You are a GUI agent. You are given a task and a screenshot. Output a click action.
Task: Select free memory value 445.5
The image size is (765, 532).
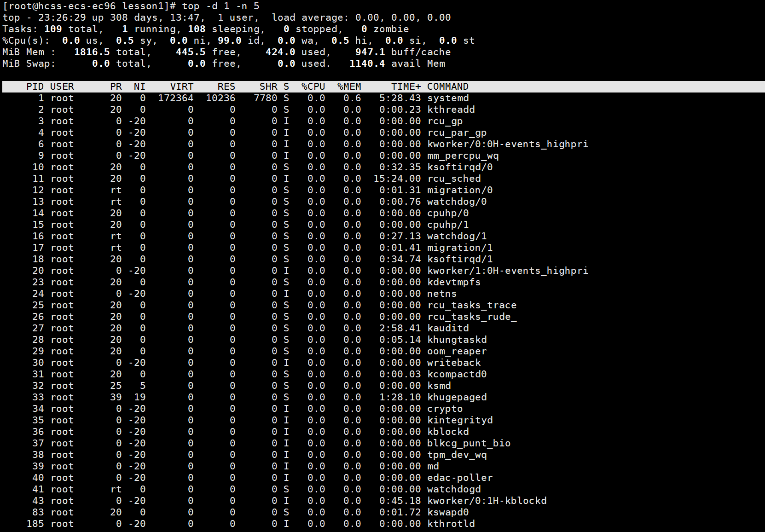(x=191, y=52)
